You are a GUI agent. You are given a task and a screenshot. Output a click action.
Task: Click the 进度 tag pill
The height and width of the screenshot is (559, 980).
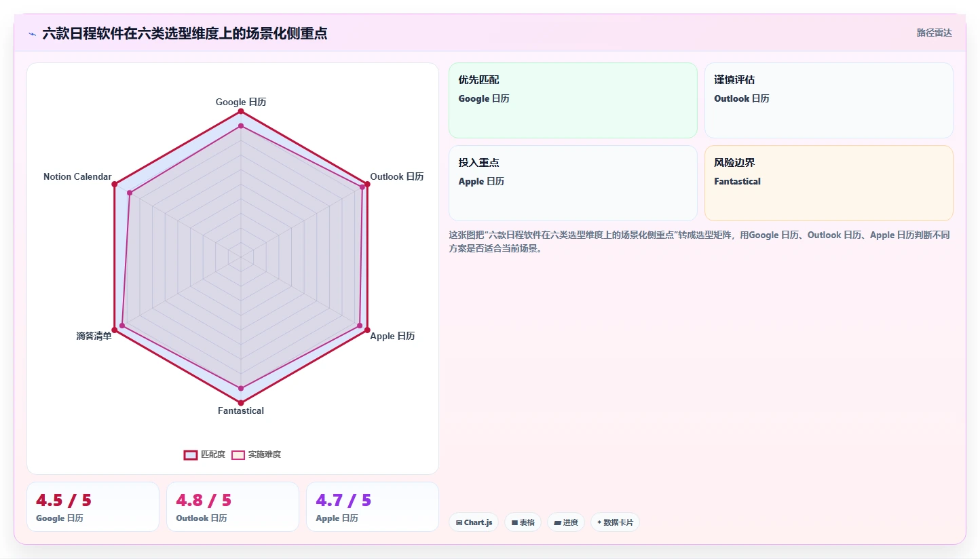(x=566, y=522)
